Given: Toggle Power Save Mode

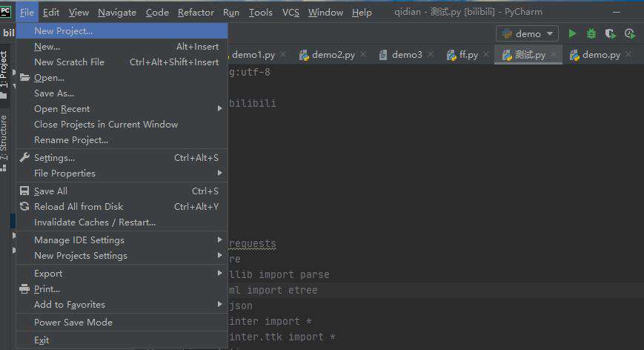Looking at the screenshot, I should [x=122, y=322].
